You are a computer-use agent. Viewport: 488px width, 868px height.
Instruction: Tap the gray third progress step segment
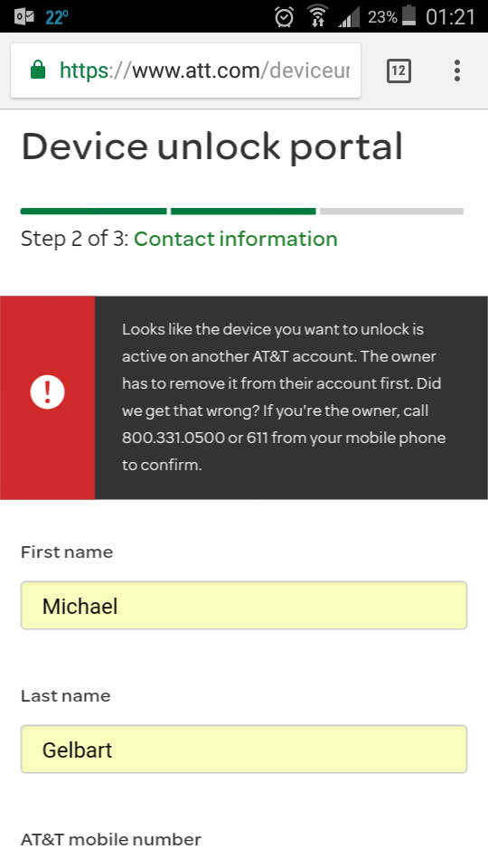click(391, 211)
